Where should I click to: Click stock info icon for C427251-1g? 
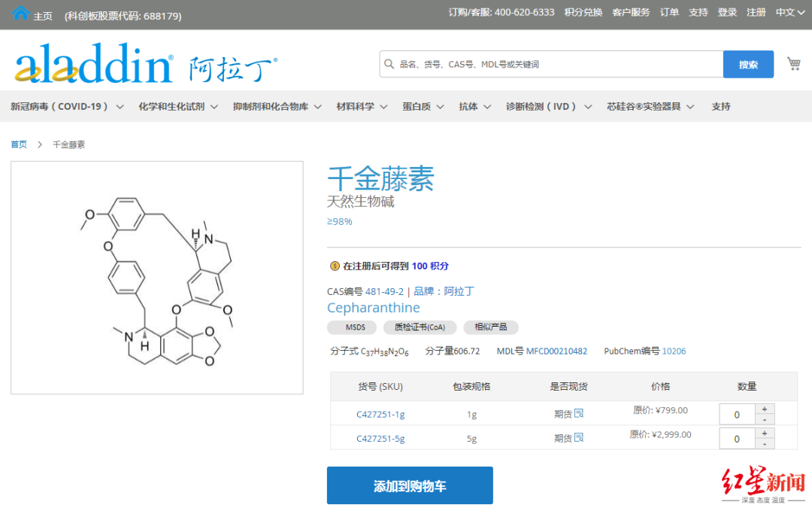coord(579,413)
